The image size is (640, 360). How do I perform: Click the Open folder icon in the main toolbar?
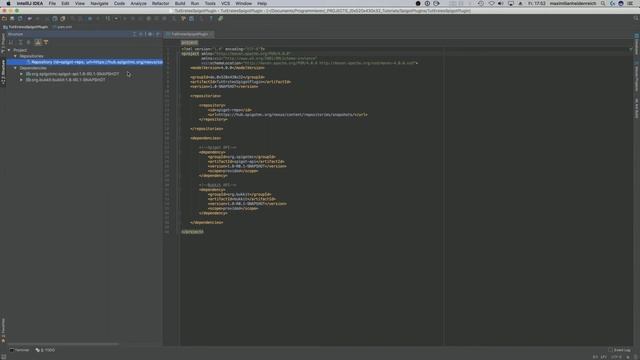tap(4, 18)
